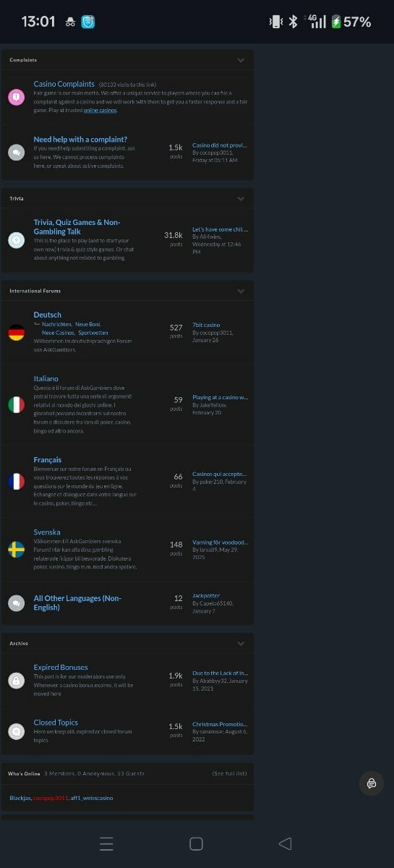394x868 pixels.
Task: Collapse the Archive category section
Action: point(241,643)
